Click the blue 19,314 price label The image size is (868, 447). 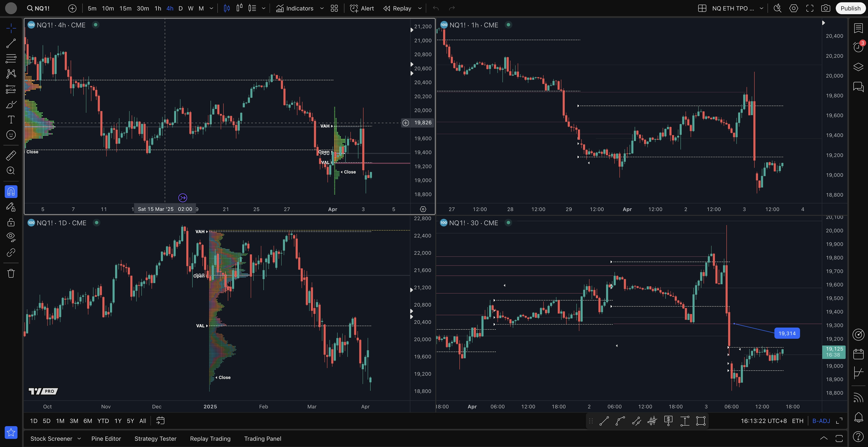coord(787,333)
